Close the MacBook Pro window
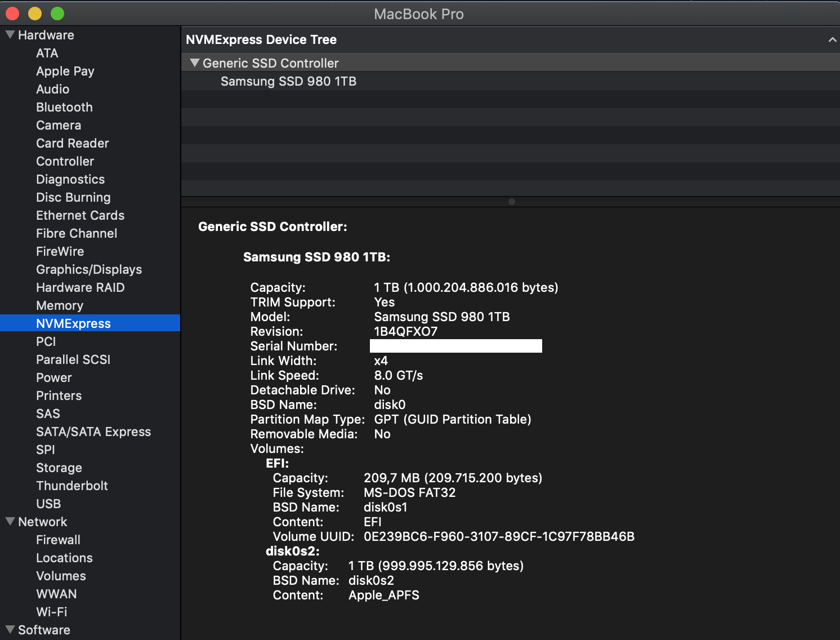The image size is (840, 640). pos(12,14)
